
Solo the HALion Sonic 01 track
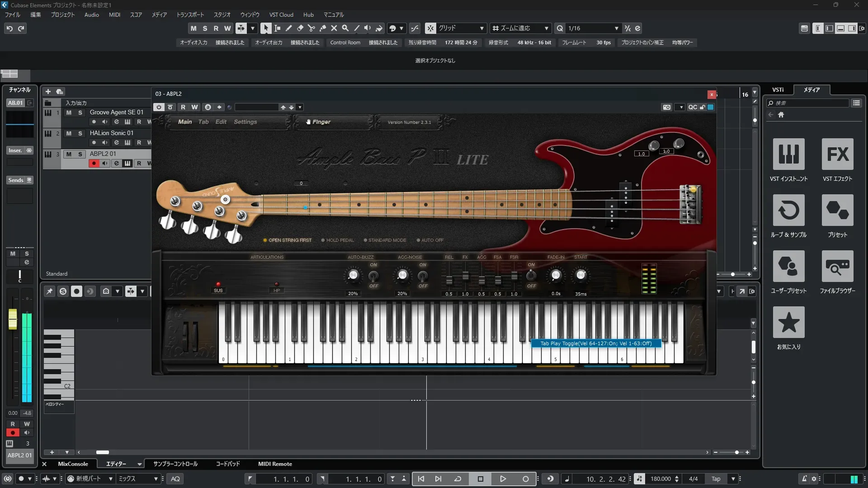pyautogui.click(x=80, y=133)
